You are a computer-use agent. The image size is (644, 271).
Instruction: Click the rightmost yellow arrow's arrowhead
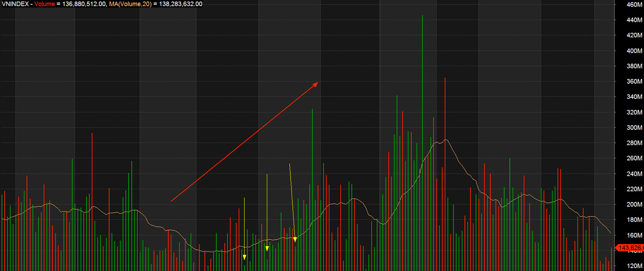pyautogui.click(x=295, y=239)
